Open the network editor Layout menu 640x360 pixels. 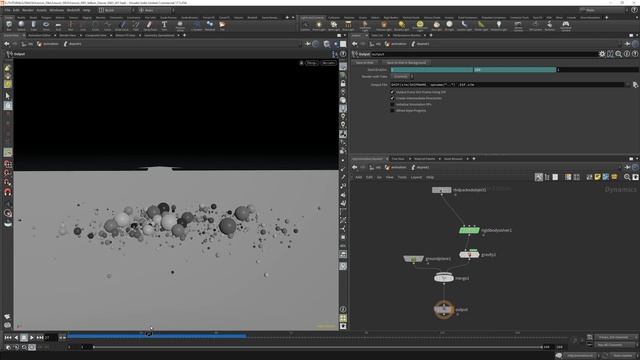click(x=416, y=177)
